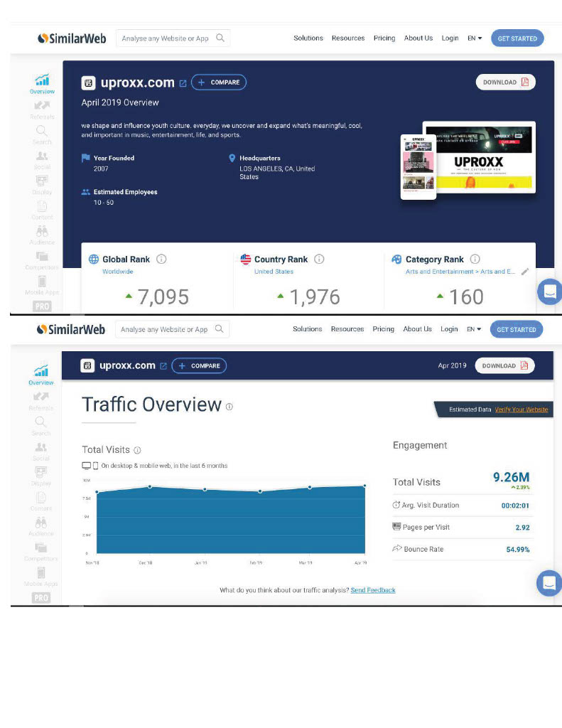Click external link icon beside uproxx.com in April 2019 Overview
Viewport: 562px width, 728px height.
183,83
